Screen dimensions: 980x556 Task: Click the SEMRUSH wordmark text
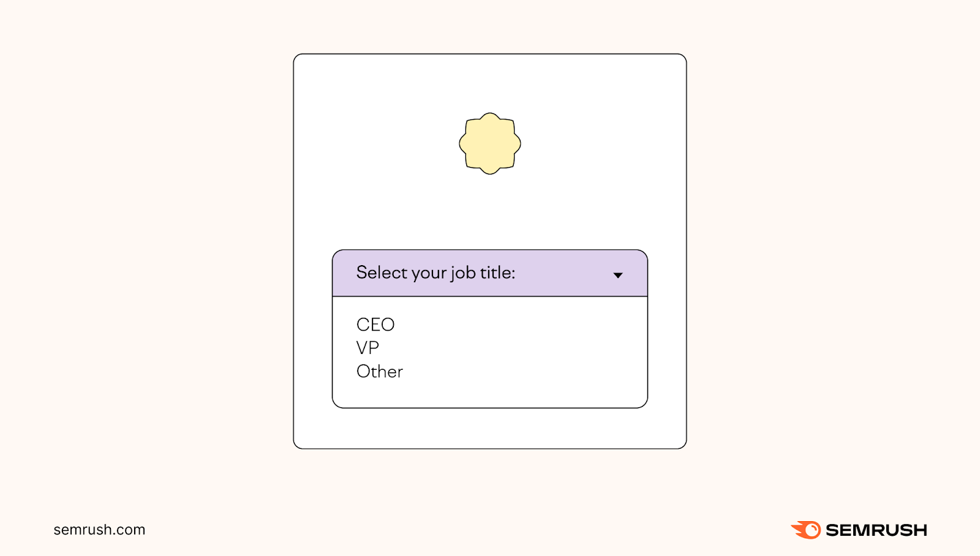pyautogui.click(x=876, y=530)
